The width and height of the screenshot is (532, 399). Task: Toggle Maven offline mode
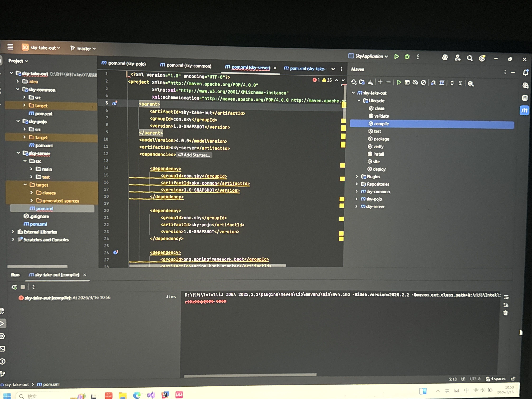[x=415, y=83]
